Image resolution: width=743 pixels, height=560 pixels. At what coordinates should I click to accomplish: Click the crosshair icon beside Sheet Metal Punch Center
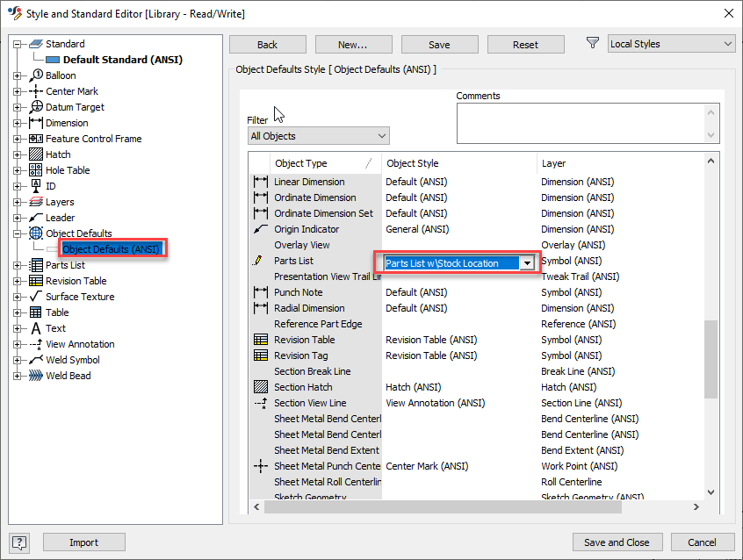point(260,466)
